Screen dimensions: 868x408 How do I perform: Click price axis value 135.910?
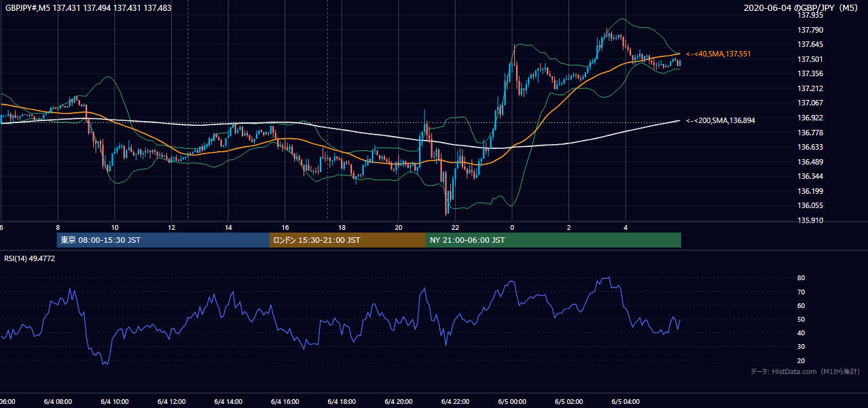tap(810, 220)
